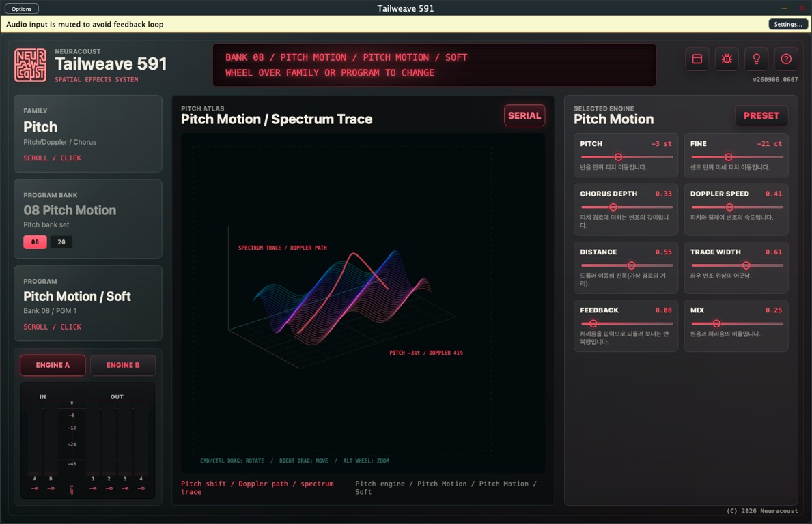Adjust the DOPPLER SPEED slider
The width and height of the screenshot is (812, 524).
[737, 207]
